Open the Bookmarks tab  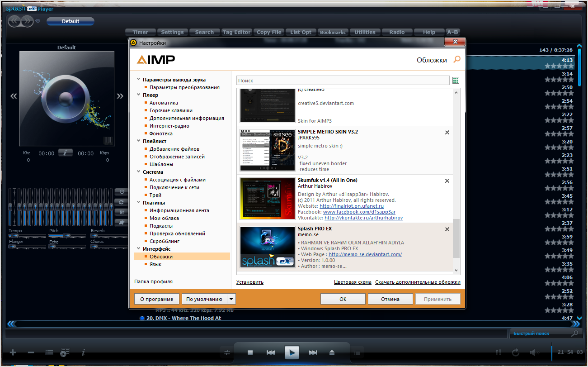coord(333,32)
